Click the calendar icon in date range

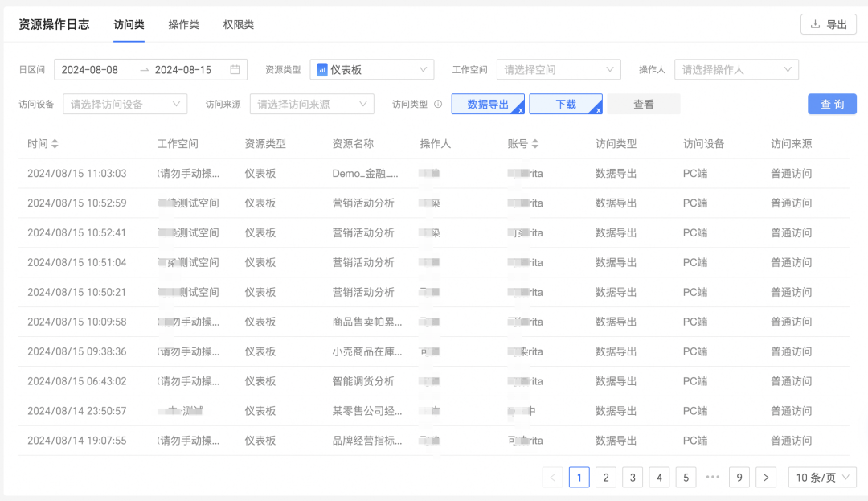coord(235,70)
